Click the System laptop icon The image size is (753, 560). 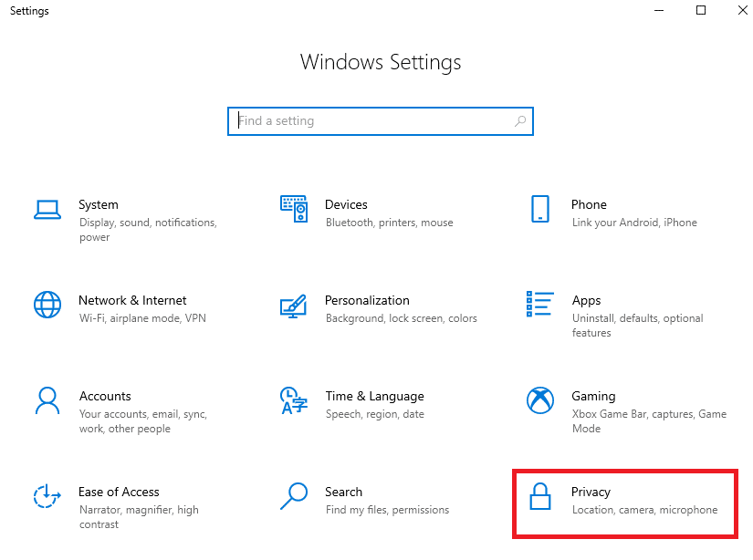tap(47, 209)
